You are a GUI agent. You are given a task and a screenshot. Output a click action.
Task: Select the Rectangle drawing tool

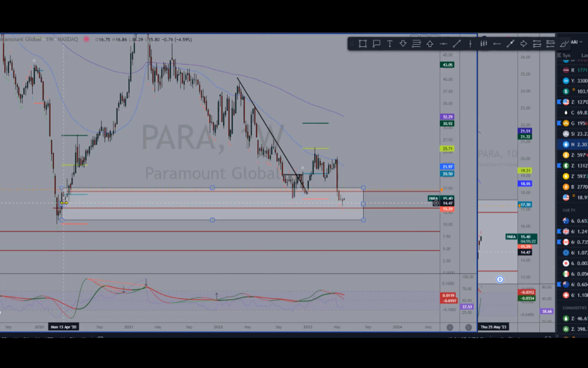pyautogui.click(x=363, y=44)
